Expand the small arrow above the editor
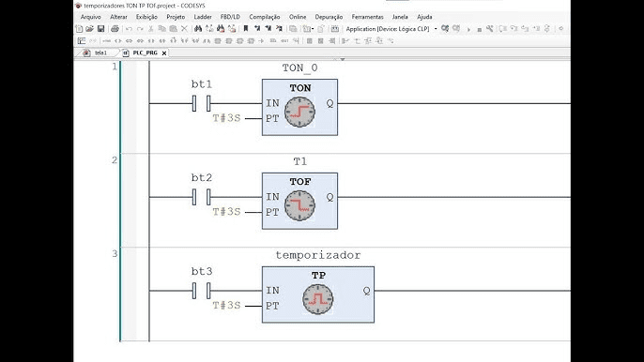 pyautogui.click(x=342, y=59)
